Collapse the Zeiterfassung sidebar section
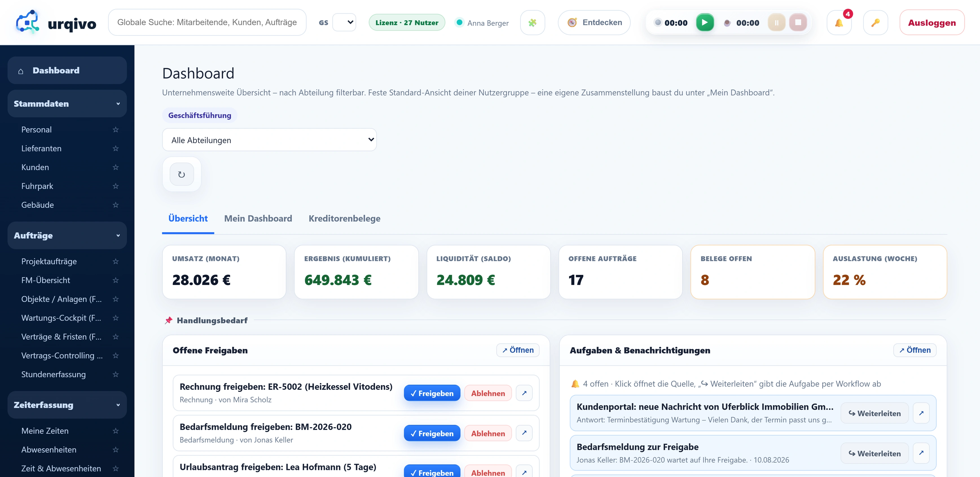The height and width of the screenshot is (477, 980). click(x=67, y=405)
